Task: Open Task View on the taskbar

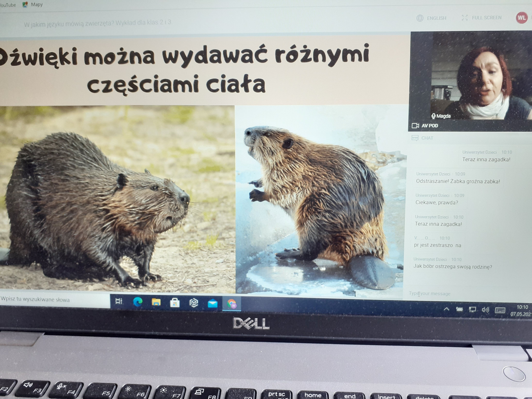Action: point(119,301)
